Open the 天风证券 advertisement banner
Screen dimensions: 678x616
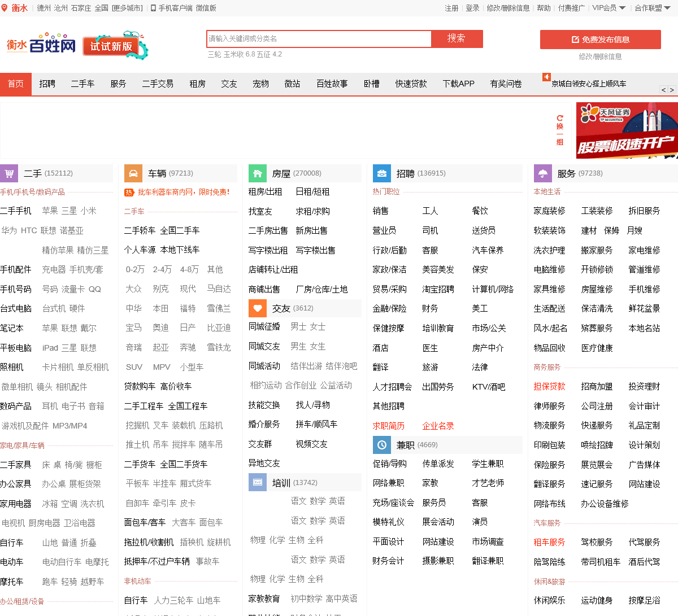tap(627, 130)
